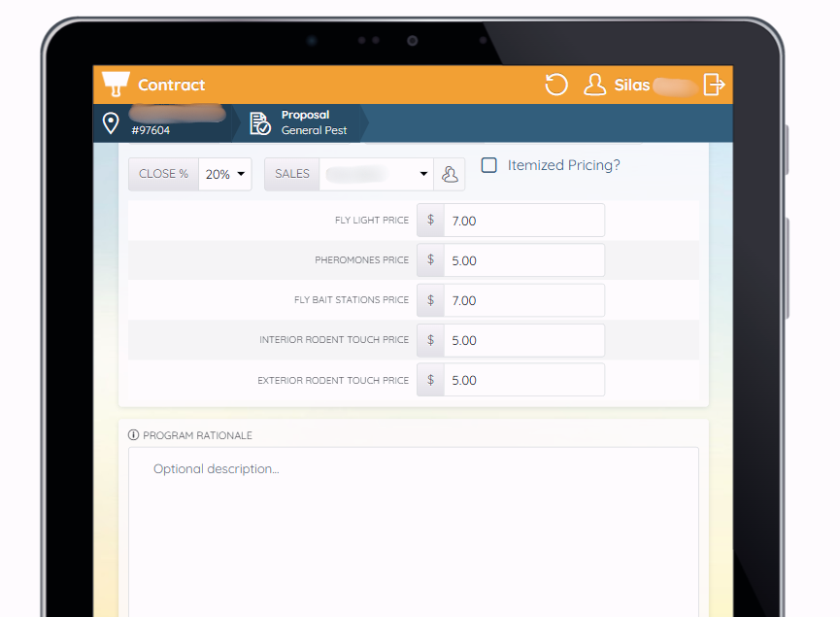Viewport: 840px width, 617px height.
Task: Click the EXTERIOR RODENT TOUCH PRICE label
Action: pyautogui.click(x=333, y=380)
